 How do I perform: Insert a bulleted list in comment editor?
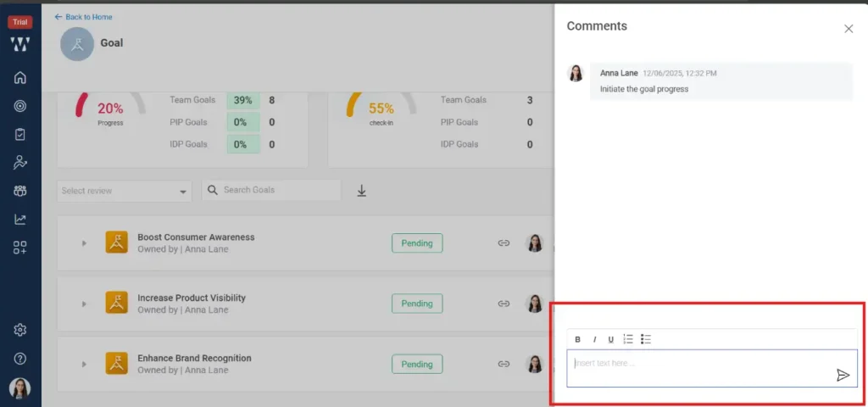(x=645, y=339)
